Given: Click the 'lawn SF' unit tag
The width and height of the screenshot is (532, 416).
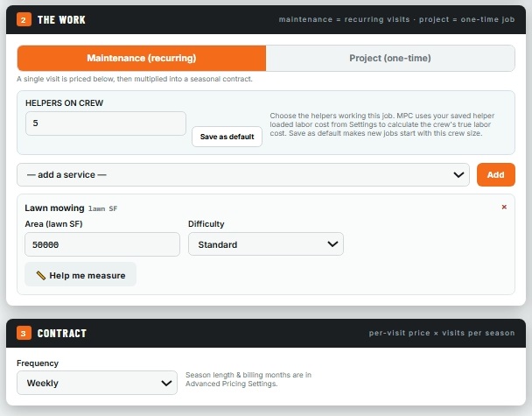Looking at the screenshot, I should point(102,208).
